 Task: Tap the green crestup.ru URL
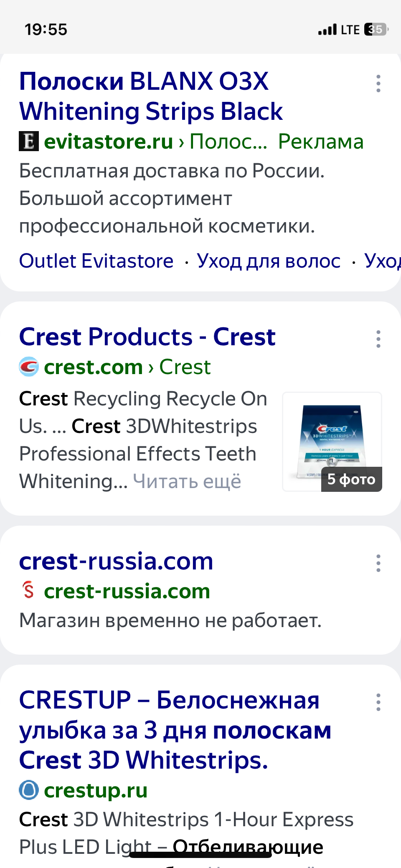96,790
